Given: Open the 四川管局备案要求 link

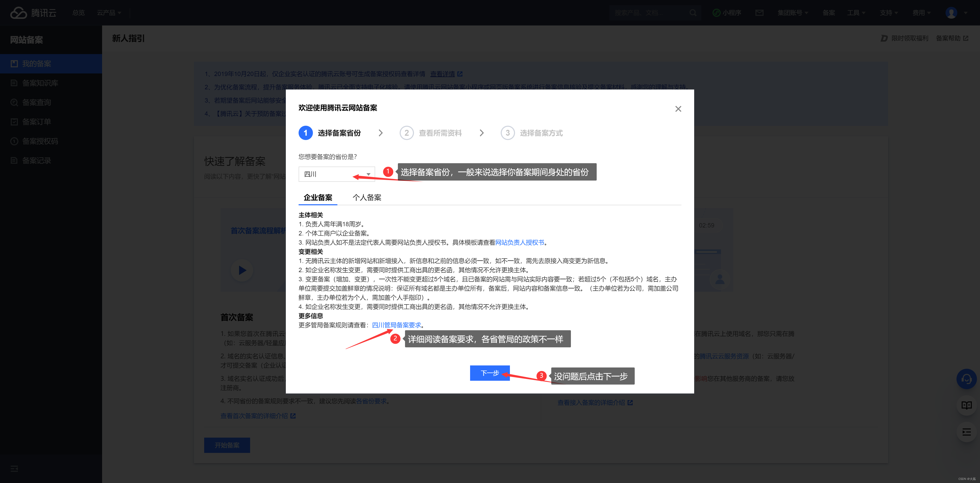Looking at the screenshot, I should tap(396, 325).
